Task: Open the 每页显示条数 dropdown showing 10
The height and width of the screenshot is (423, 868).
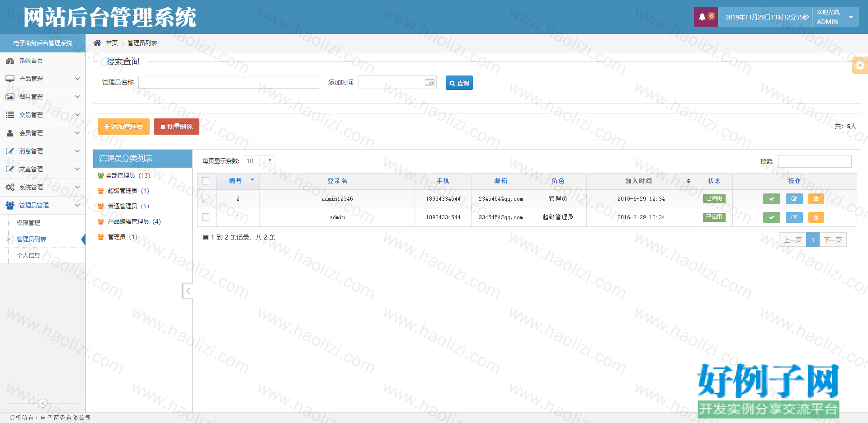Action: click(259, 161)
